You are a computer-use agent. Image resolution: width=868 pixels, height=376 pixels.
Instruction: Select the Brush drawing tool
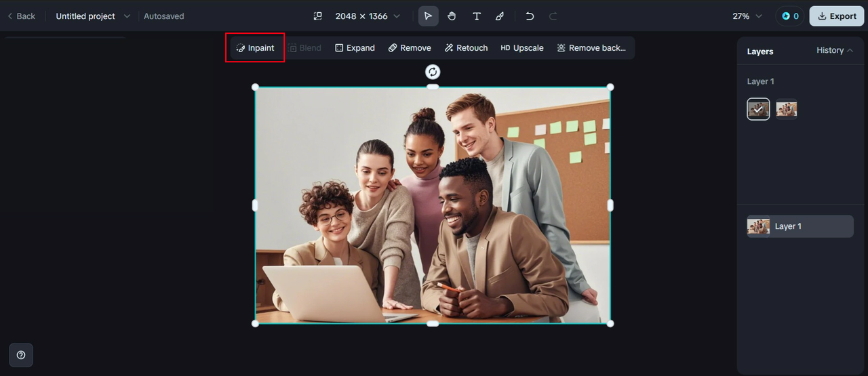click(x=500, y=16)
